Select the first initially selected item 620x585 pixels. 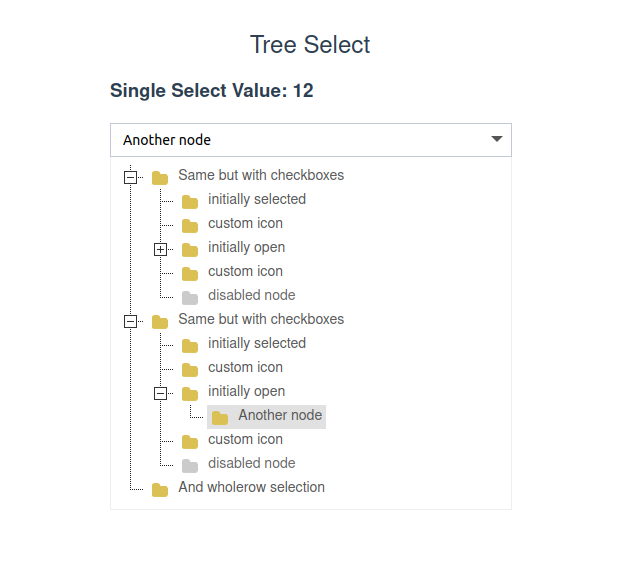click(257, 199)
